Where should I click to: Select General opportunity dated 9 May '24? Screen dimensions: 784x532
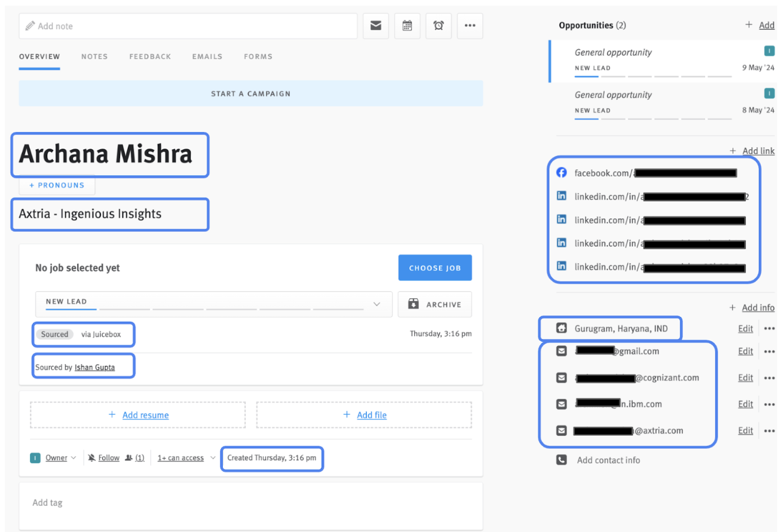pyautogui.click(x=661, y=61)
